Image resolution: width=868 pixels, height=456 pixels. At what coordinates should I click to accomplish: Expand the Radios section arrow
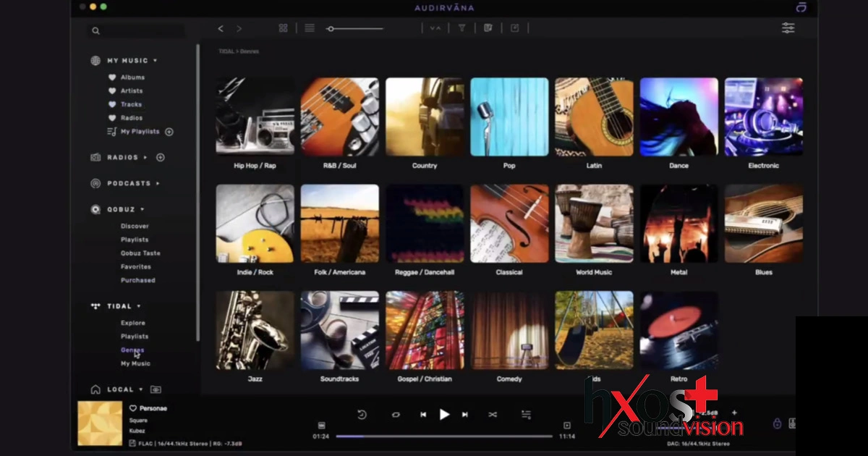pyautogui.click(x=145, y=157)
